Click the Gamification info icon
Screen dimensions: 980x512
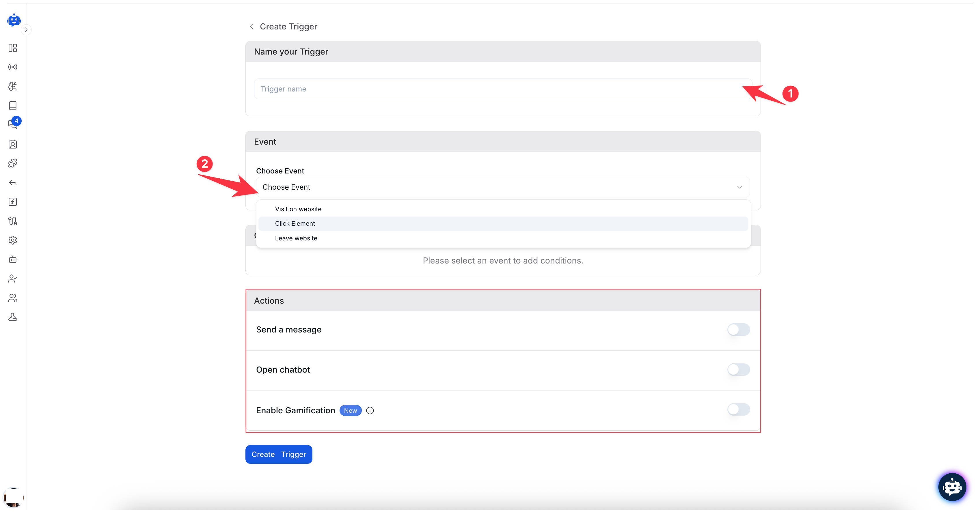[x=370, y=410]
